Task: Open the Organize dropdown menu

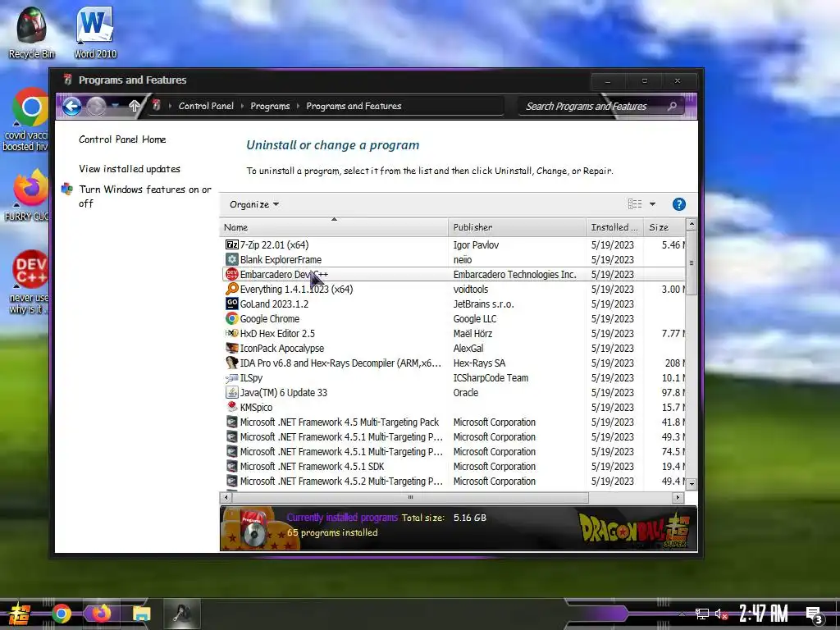Action: pyautogui.click(x=254, y=204)
